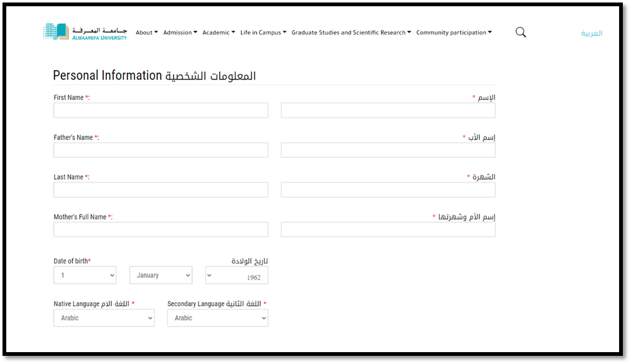Switch to the Arabic language link

tap(592, 33)
